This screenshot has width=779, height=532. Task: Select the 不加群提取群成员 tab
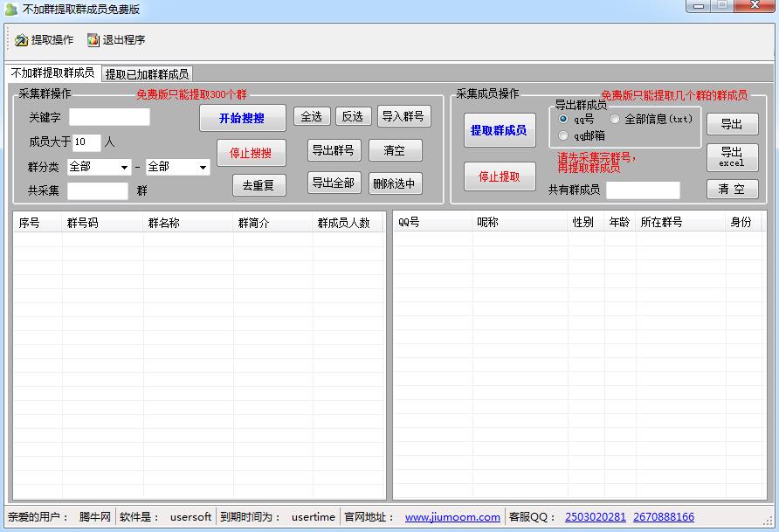point(52,73)
